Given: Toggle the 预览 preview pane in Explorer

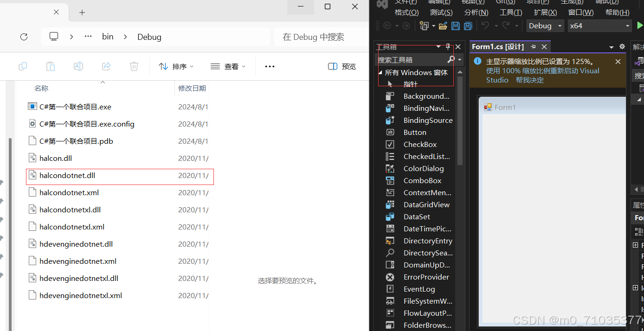Looking at the screenshot, I should (x=342, y=66).
